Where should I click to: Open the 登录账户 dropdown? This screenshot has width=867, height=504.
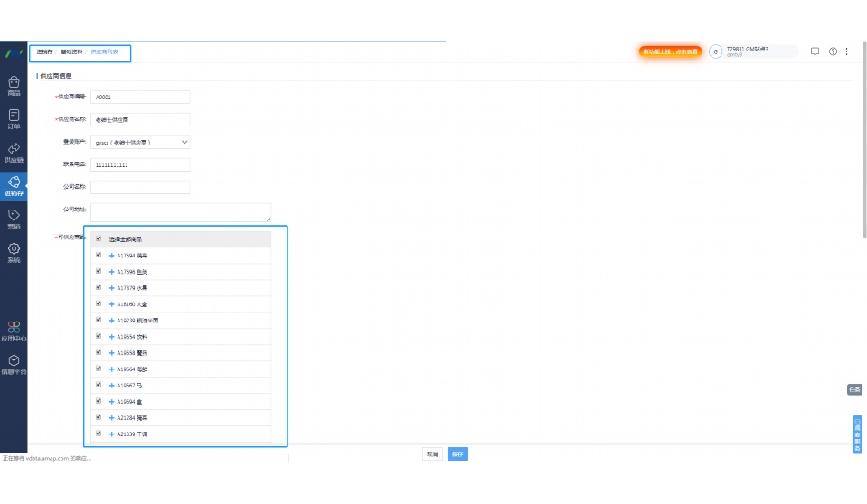pos(140,142)
